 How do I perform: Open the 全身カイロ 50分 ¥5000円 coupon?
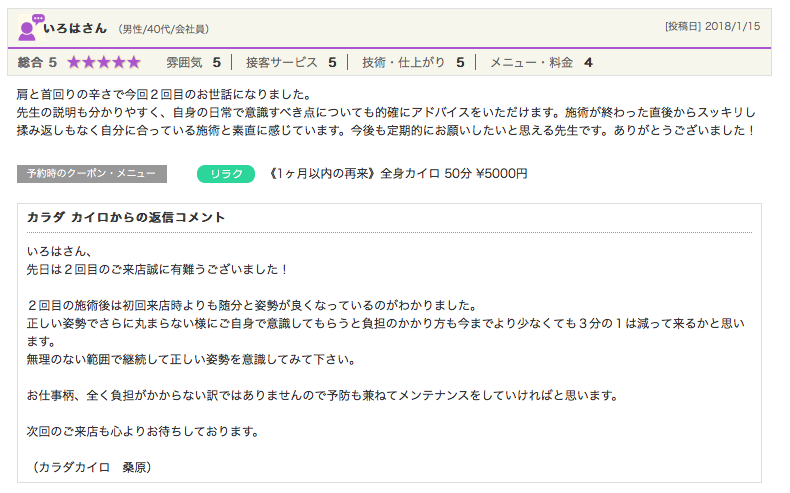click(x=399, y=174)
